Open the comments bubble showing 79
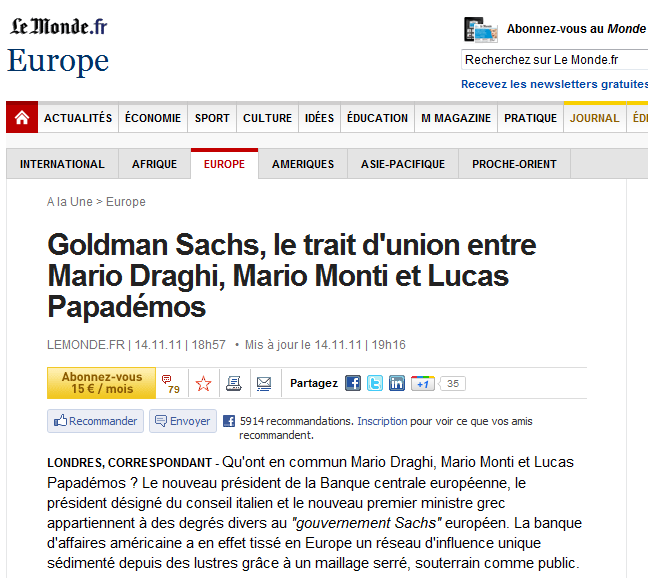This screenshot has height=578, width=648. pos(170,383)
